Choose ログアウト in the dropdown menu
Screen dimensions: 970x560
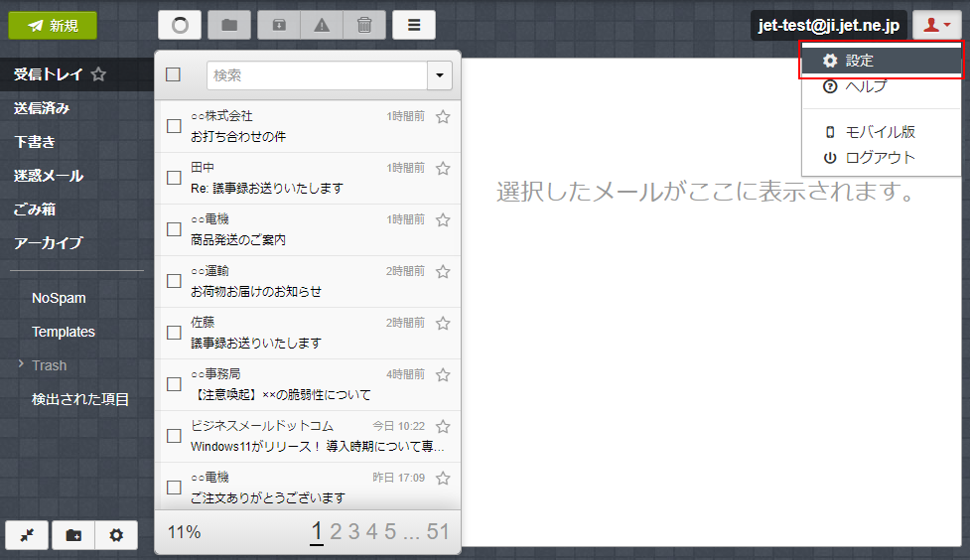pos(880,158)
